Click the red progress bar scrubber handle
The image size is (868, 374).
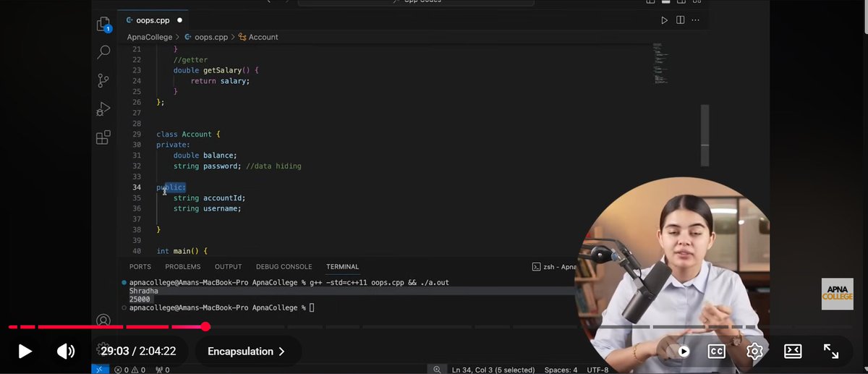pos(205,327)
